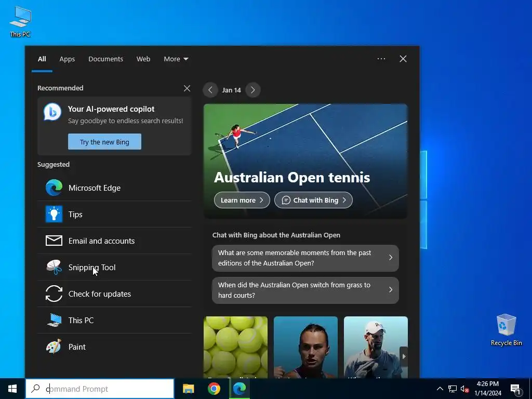The width and height of the screenshot is (532, 399).
Task: Open Microsoft Edge from suggested list
Action: click(114, 188)
